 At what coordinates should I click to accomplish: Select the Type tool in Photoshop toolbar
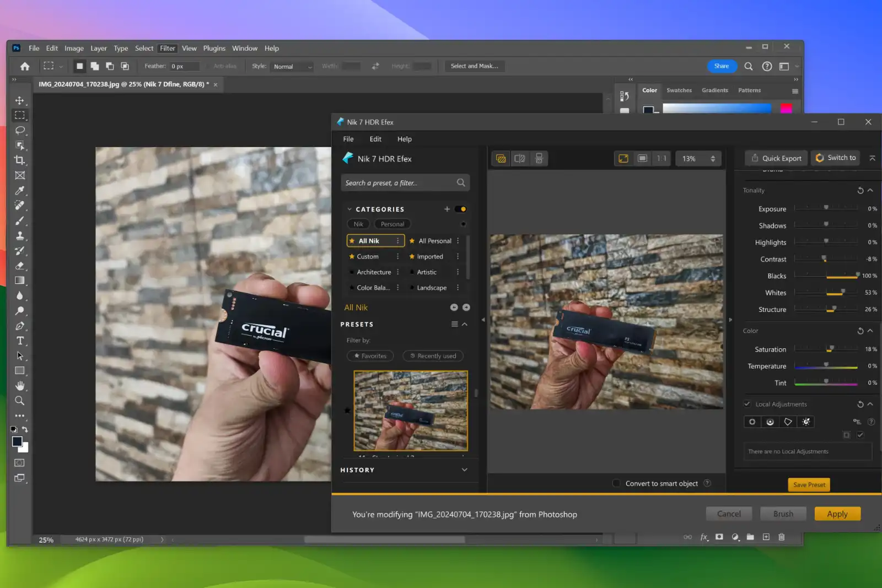(x=20, y=341)
